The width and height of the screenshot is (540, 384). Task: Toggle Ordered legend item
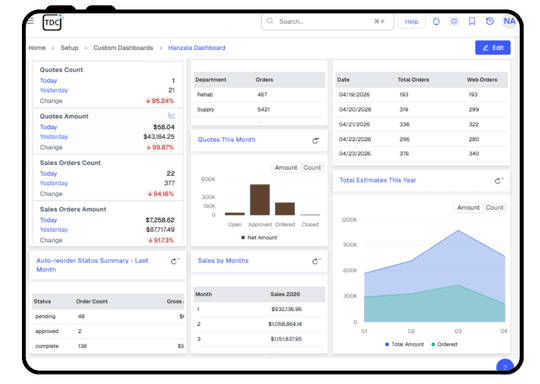point(444,344)
